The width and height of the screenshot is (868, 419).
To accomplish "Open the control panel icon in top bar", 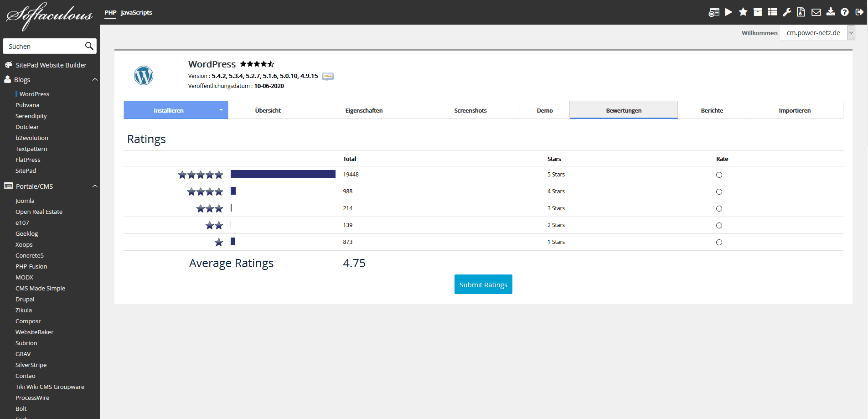I will (713, 12).
